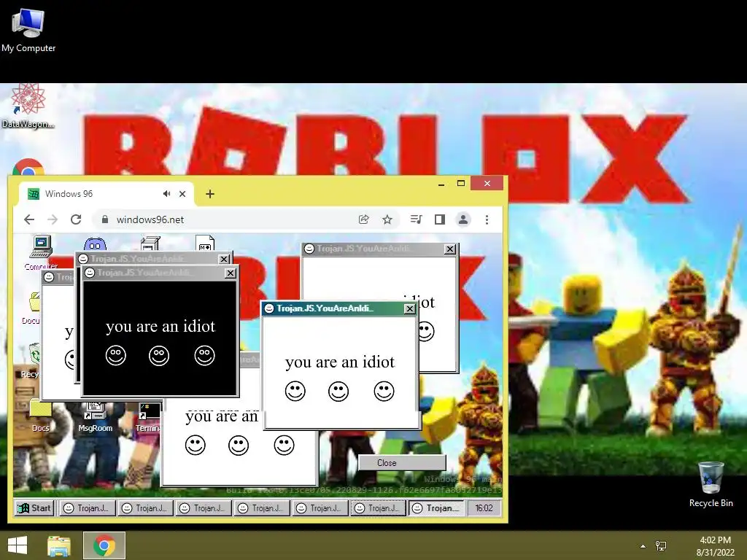747x560 pixels.
Task: Maximize the Chrome window
Action: pyautogui.click(x=461, y=183)
